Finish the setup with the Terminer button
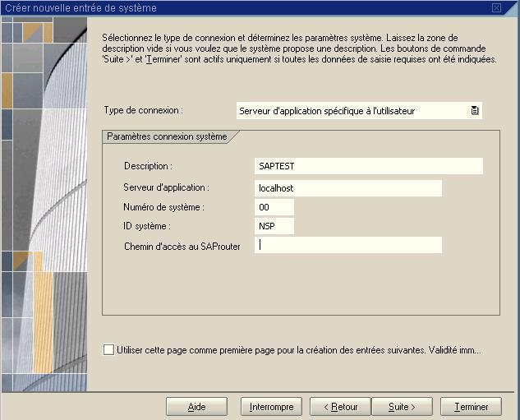Viewport: 520px width, 420px height. [471, 407]
